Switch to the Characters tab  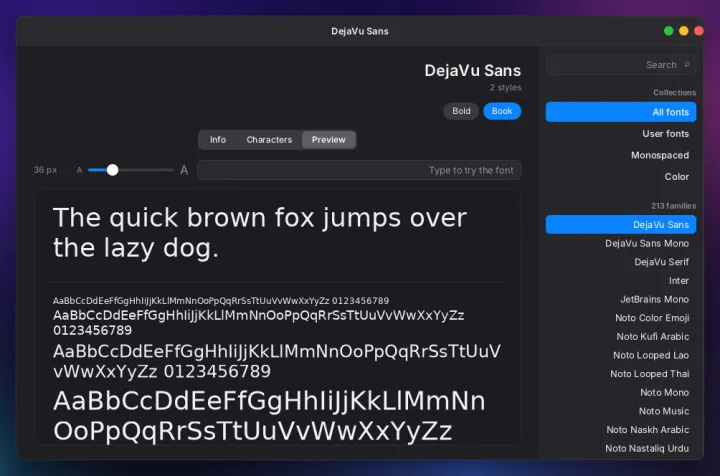[x=269, y=140]
